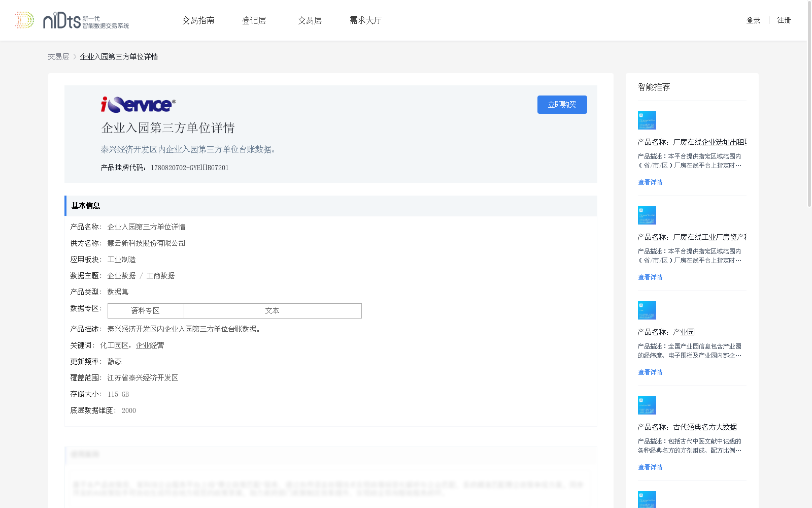The width and height of the screenshot is (812, 508).
Task: Click the 登录 link
Action: point(753,20)
